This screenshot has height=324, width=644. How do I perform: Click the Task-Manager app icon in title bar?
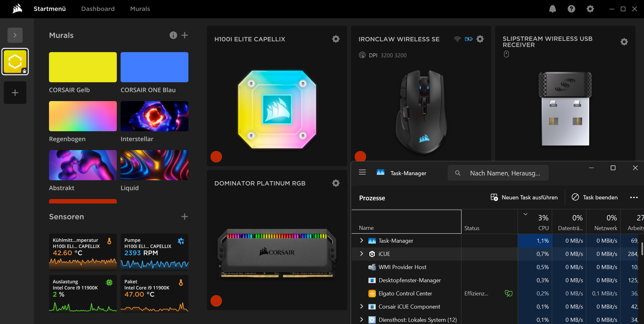pos(381,172)
